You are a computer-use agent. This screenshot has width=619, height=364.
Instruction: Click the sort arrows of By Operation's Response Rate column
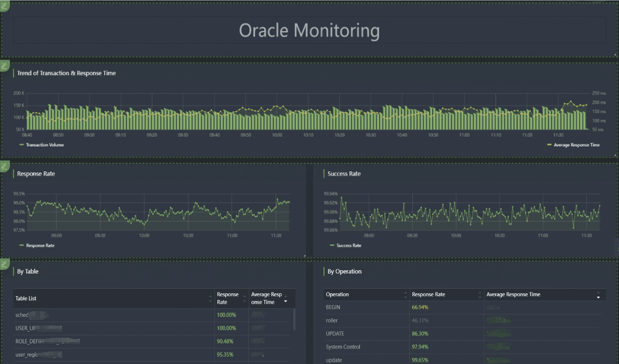coord(480,295)
